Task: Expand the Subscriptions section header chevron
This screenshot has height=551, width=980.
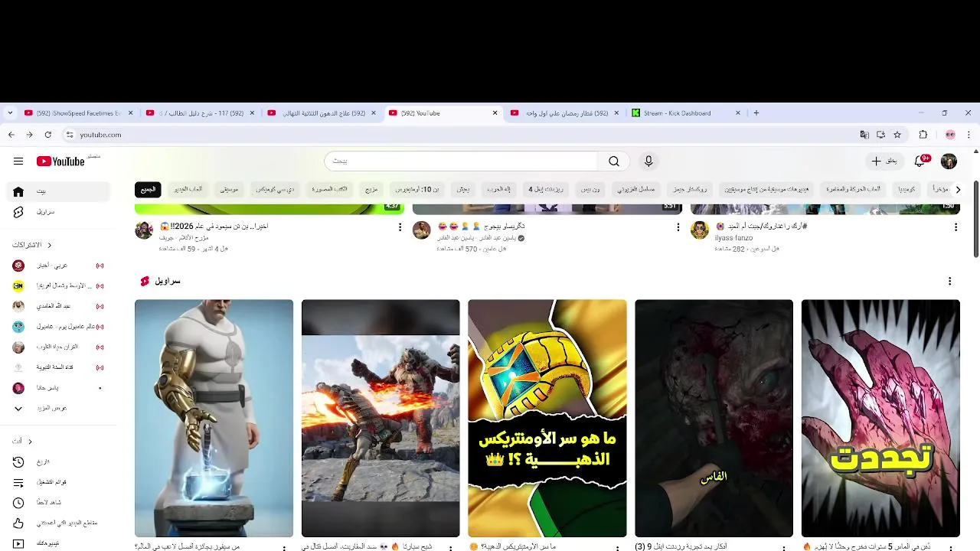Action: coord(50,245)
